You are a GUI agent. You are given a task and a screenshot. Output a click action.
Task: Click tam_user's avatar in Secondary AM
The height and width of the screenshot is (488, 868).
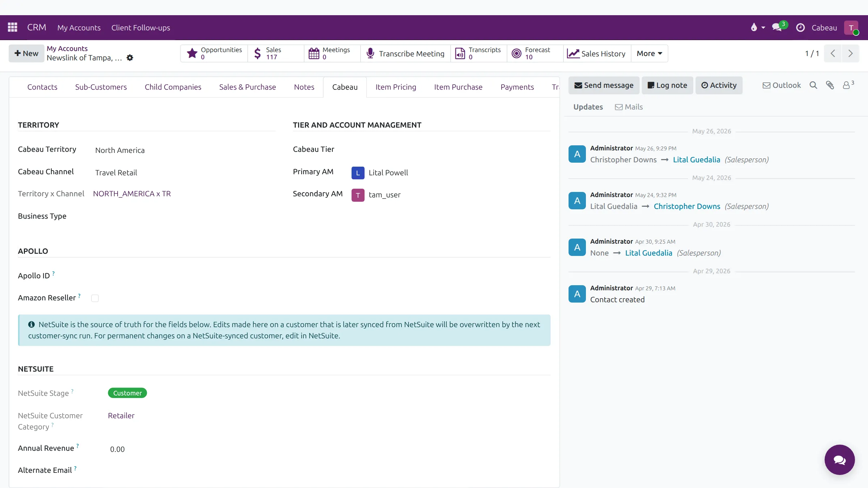point(358,195)
